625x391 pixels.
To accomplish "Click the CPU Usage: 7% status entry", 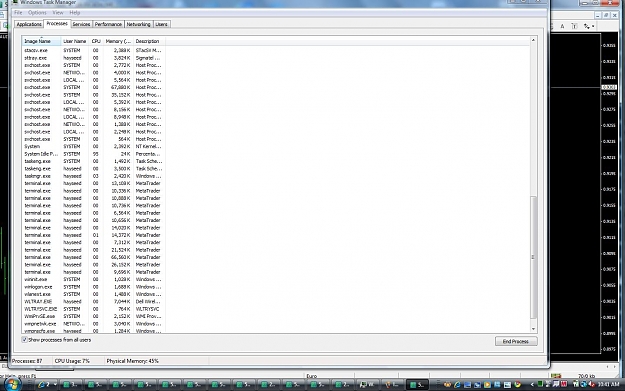I will pos(72,361).
